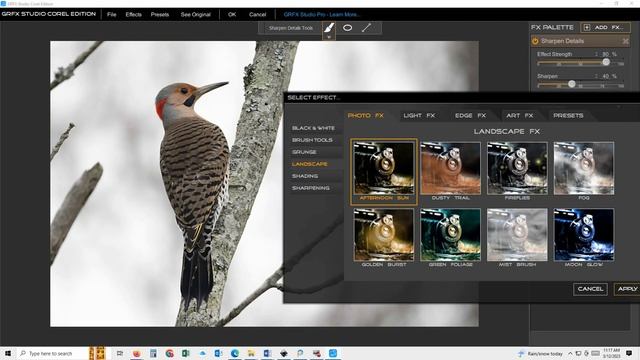Click Apply in the Select Effect dialog

[x=627, y=289]
